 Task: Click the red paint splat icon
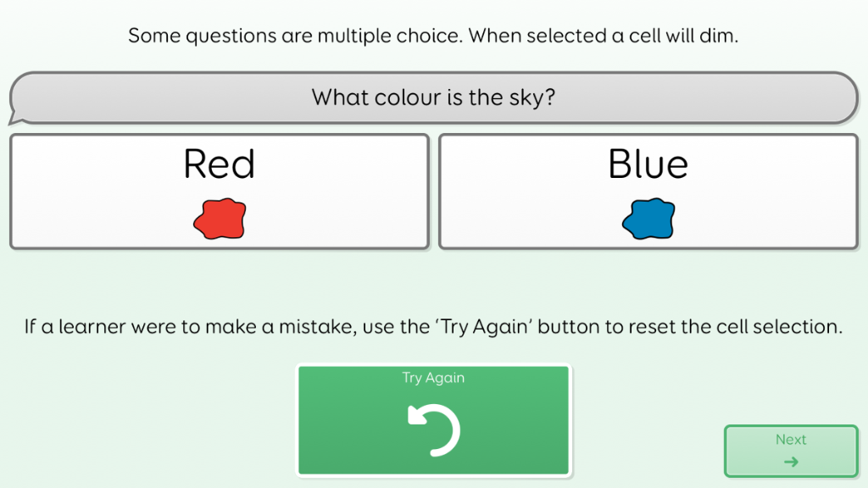pos(220,219)
